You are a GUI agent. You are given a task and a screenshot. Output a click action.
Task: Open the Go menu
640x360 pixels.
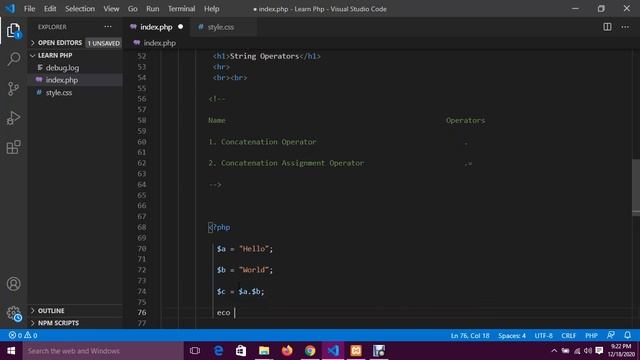(133, 9)
